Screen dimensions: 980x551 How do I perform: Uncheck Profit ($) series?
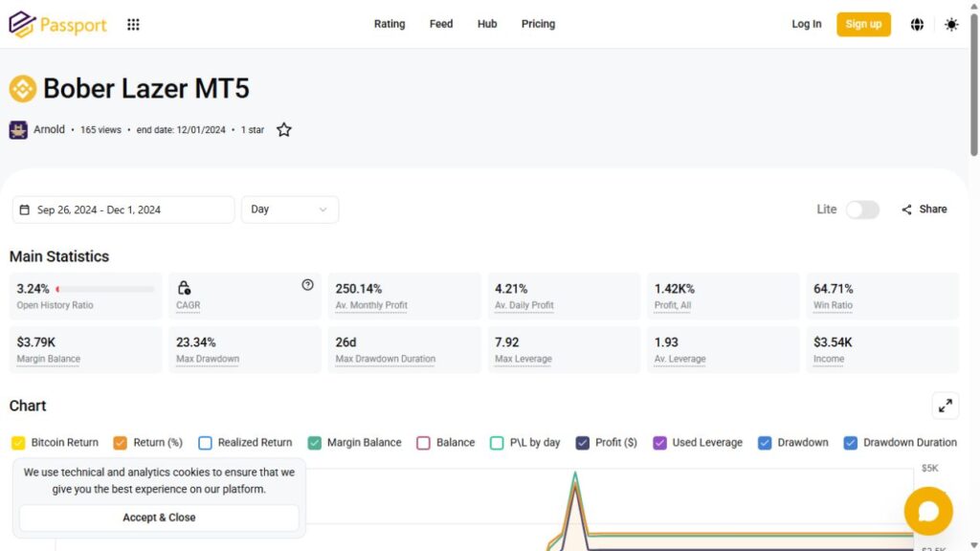(583, 443)
